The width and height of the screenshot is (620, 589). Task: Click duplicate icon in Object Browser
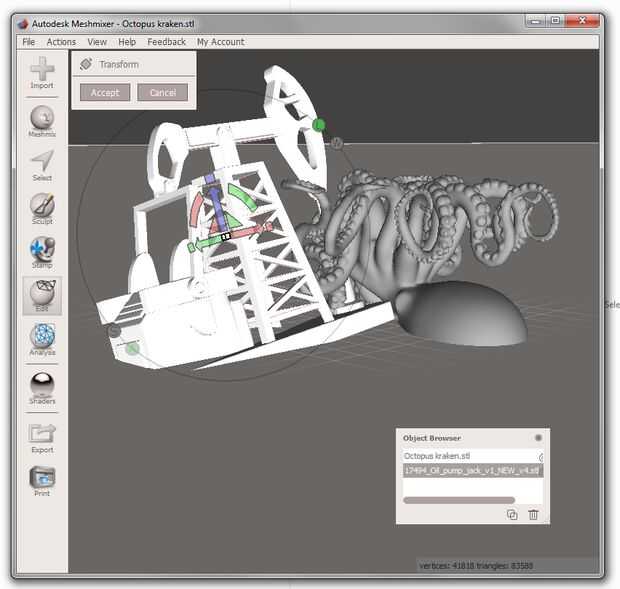[512, 515]
